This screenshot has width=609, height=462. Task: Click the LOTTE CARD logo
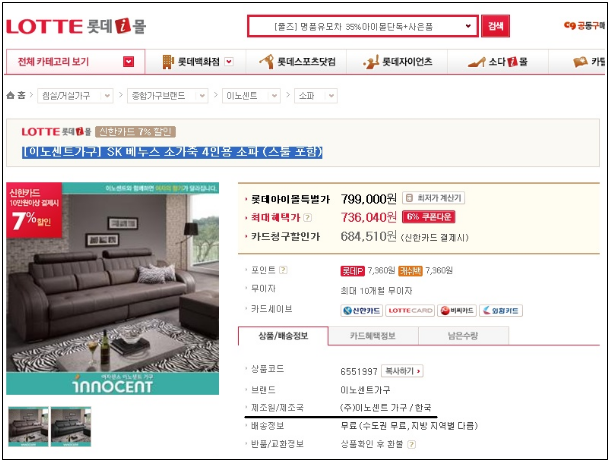tap(410, 311)
